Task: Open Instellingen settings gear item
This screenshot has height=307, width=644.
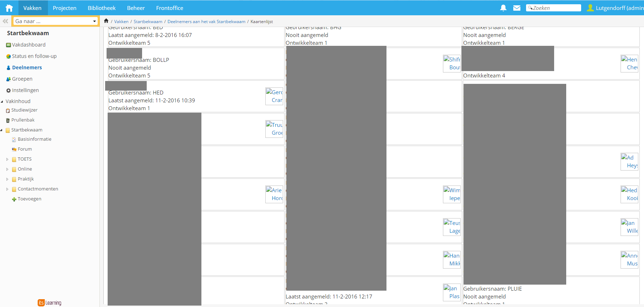Action: tap(25, 90)
